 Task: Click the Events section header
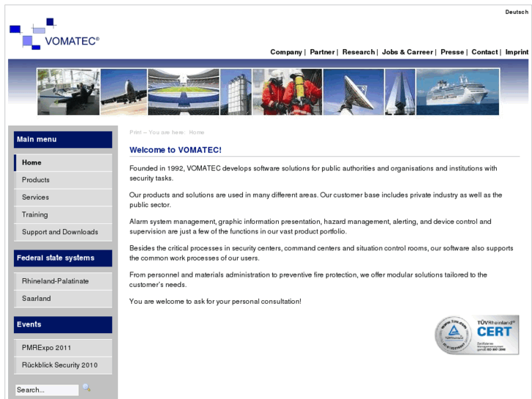tap(63, 324)
